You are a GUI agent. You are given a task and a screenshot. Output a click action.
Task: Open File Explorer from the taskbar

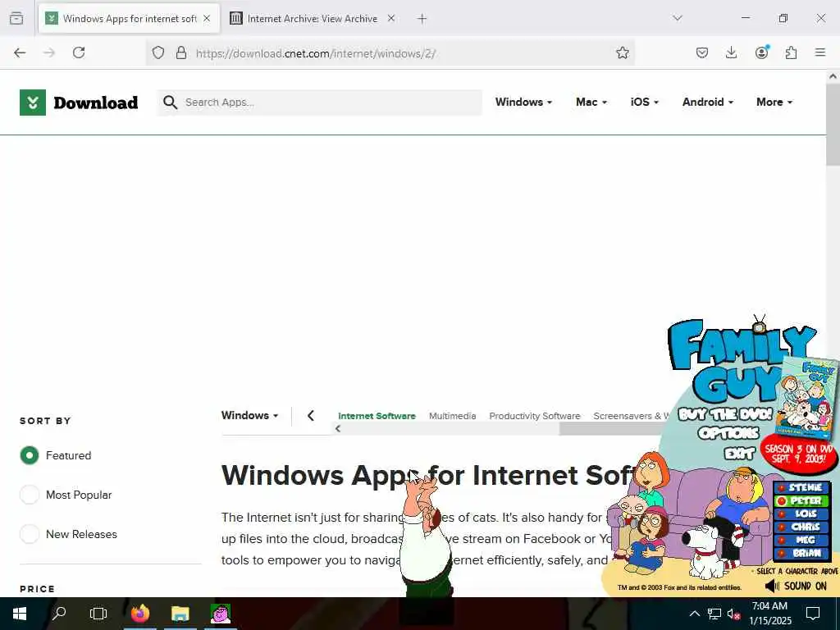point(180,614)
